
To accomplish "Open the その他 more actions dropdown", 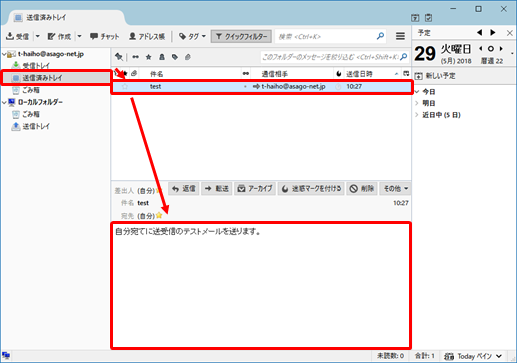I will [395, 189].
